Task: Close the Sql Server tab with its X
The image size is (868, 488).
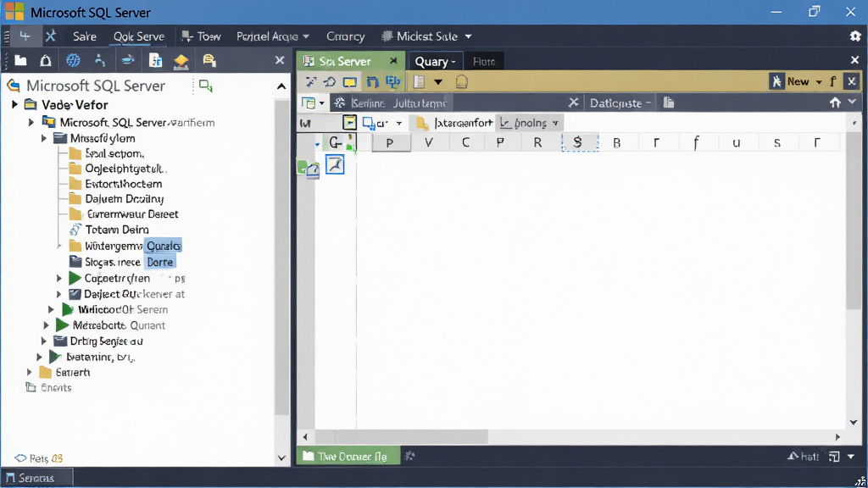Action: click(393, 60)
